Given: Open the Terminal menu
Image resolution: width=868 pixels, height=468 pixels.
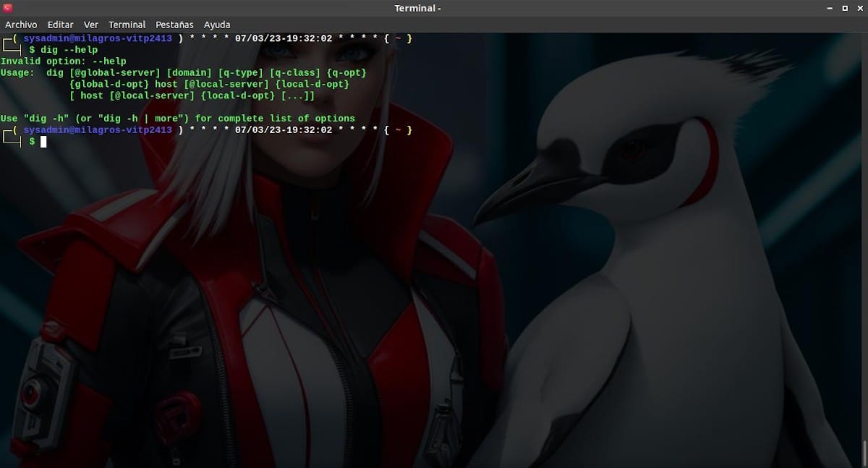Looking at the screenshot, I should point(127,25).
